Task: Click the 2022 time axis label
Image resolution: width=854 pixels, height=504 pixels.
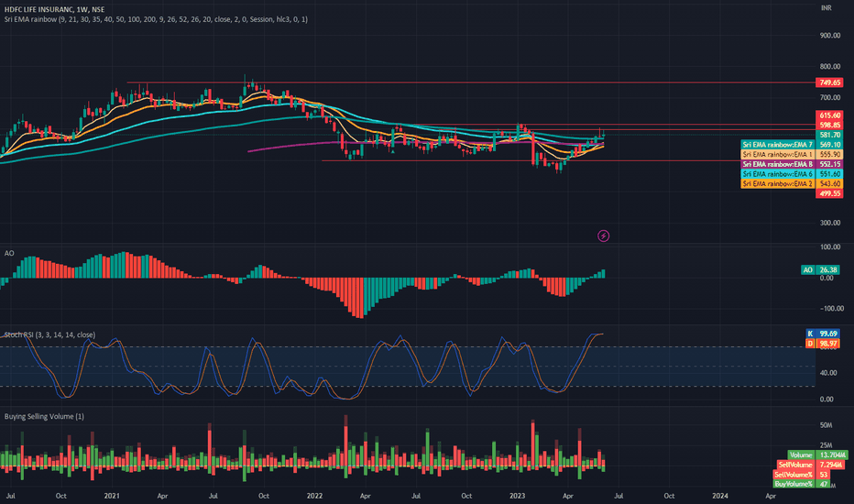Action: pyautogui.click(x=314, y=496)
